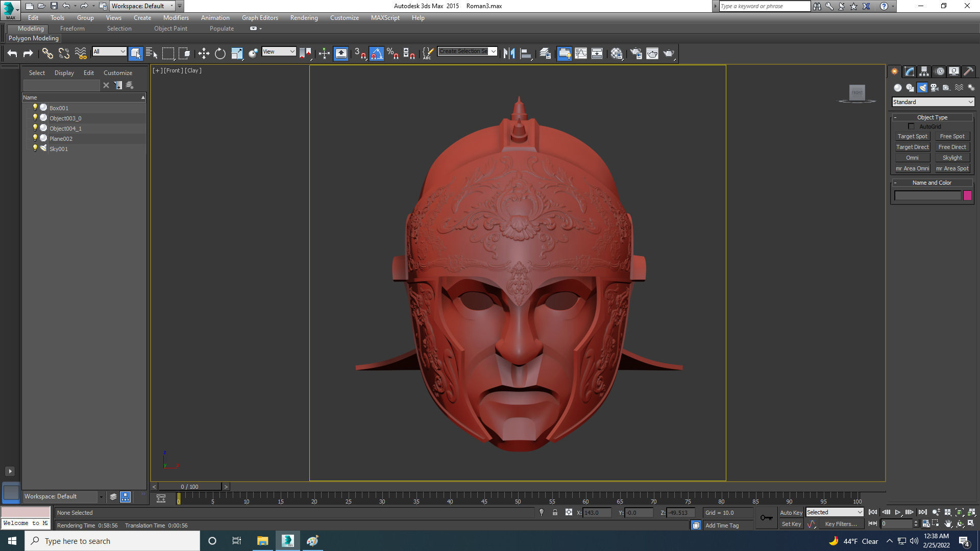Open the View reference coordinate dropdown

279,52
